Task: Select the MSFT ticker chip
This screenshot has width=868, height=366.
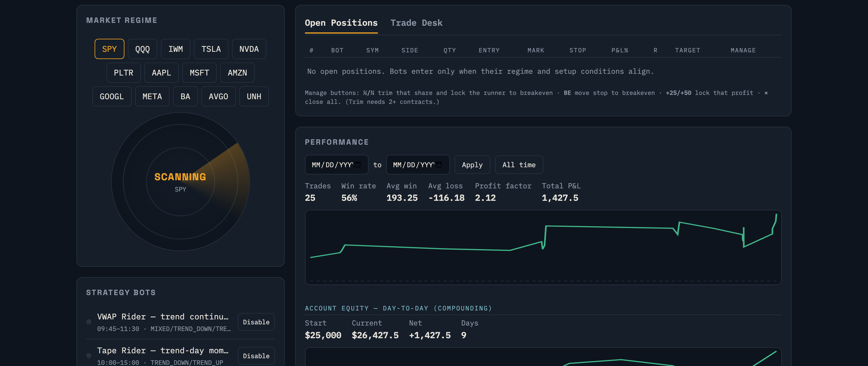Action: point(199,73)
